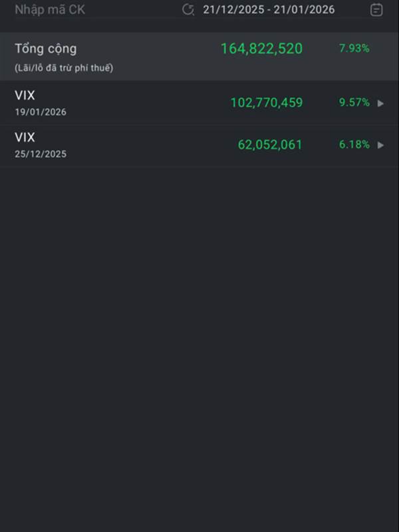Select the 21/12/2025 - 21/01/2026 date range
Viewport: 399px width, 532px height.
click(x=269, y=10)
